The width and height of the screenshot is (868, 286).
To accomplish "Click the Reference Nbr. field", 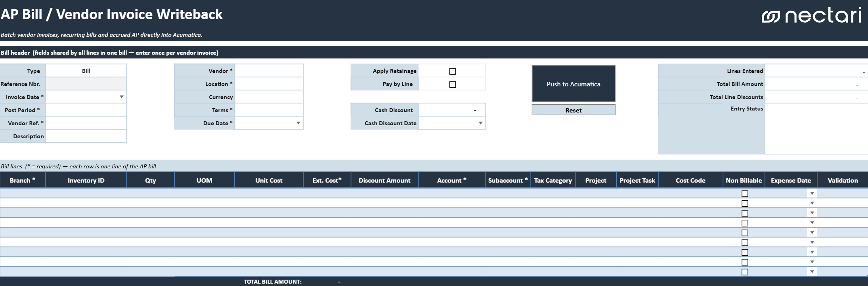I will coord(86,84).
